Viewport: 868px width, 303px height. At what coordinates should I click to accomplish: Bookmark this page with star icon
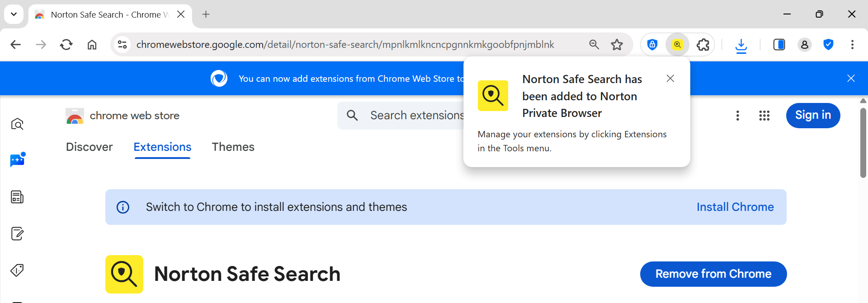coord(617,45)
